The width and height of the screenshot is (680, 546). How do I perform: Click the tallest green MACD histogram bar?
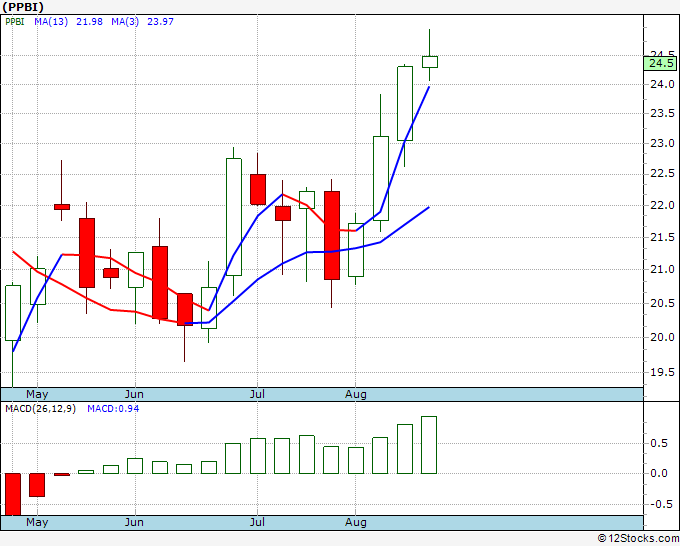(429, 445)
